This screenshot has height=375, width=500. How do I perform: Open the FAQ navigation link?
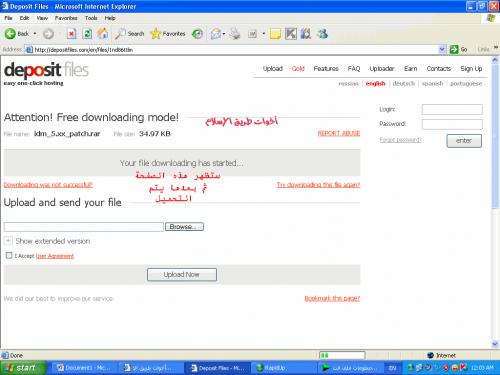click(354, 69)
